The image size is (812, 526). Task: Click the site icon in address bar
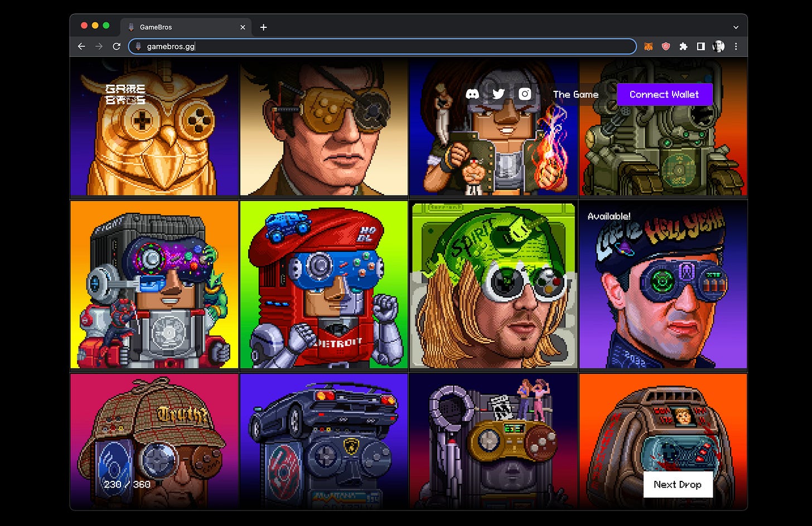click(x=138, y=46)
